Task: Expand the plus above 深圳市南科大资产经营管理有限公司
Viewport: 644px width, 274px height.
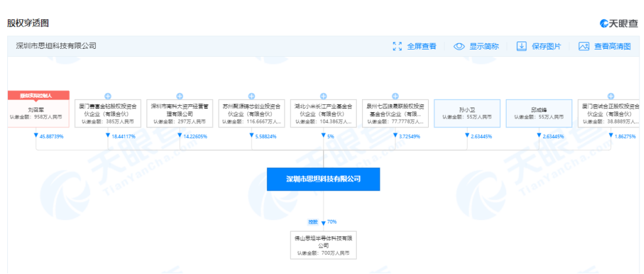Action: [180, 96]
